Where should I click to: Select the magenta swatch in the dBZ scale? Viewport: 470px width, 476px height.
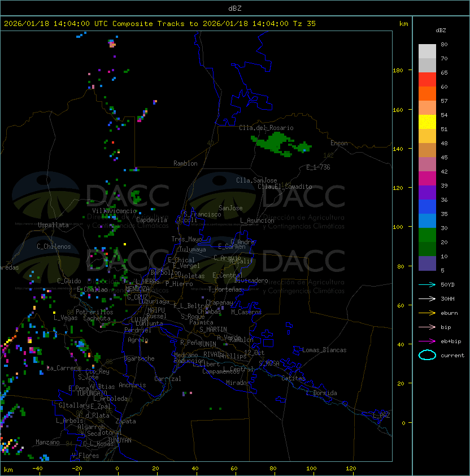427,179
